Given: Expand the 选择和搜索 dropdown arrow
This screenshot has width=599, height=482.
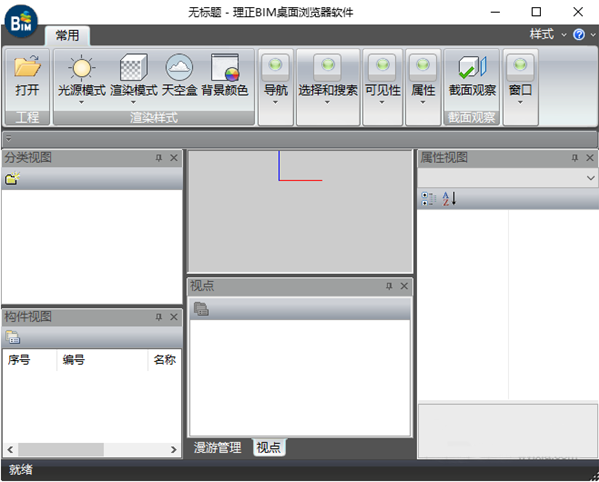Looking at the screenshot, I should click(x=327, y=102).
